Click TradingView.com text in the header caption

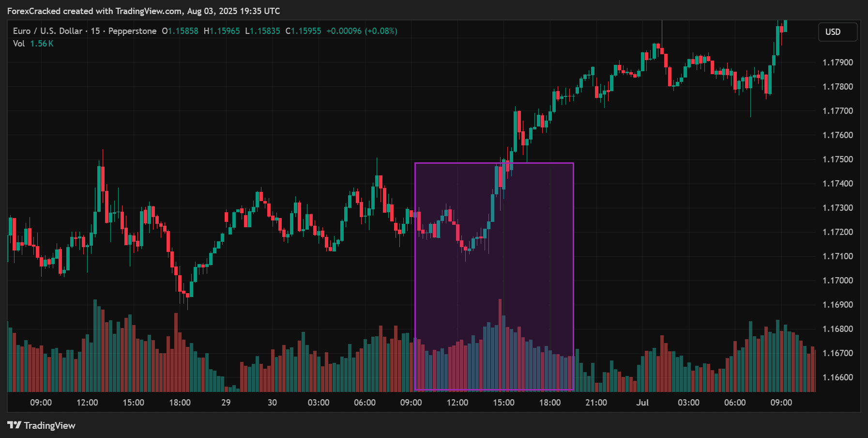click(149, 11)
